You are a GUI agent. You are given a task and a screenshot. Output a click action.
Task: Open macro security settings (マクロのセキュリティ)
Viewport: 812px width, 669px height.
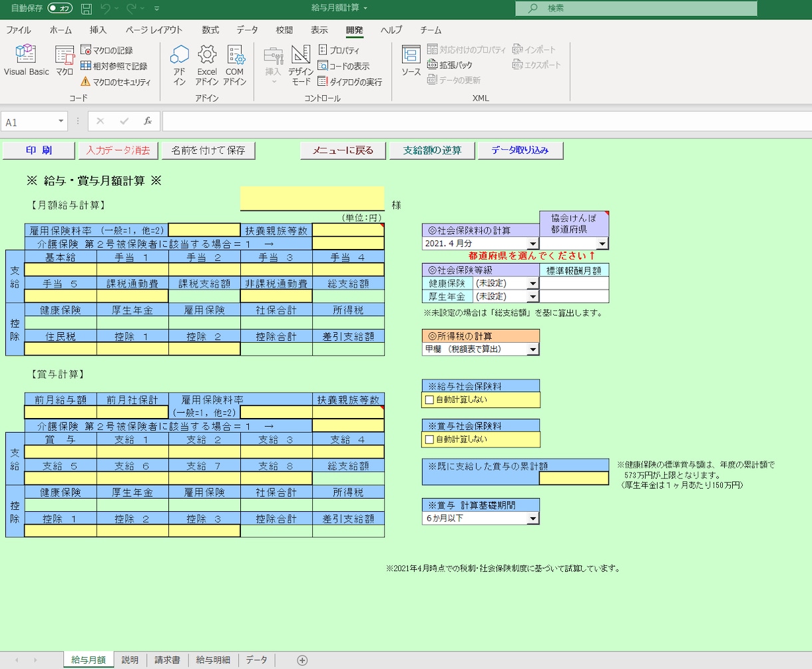116,82
